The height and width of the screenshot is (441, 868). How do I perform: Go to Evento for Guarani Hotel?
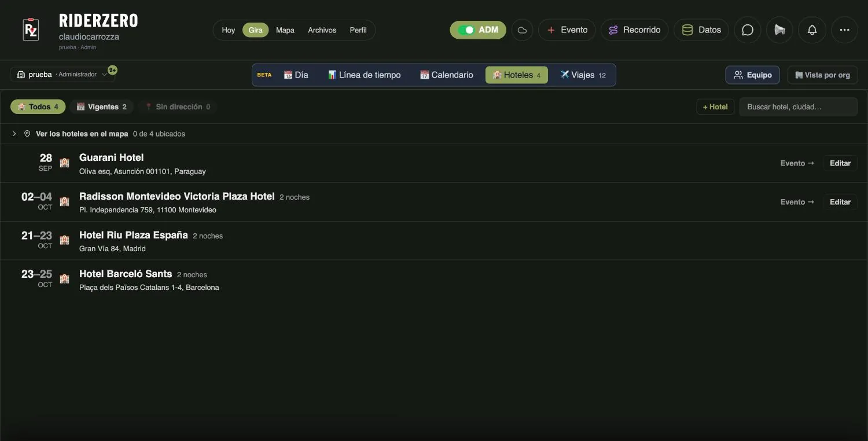click(797, 163)
